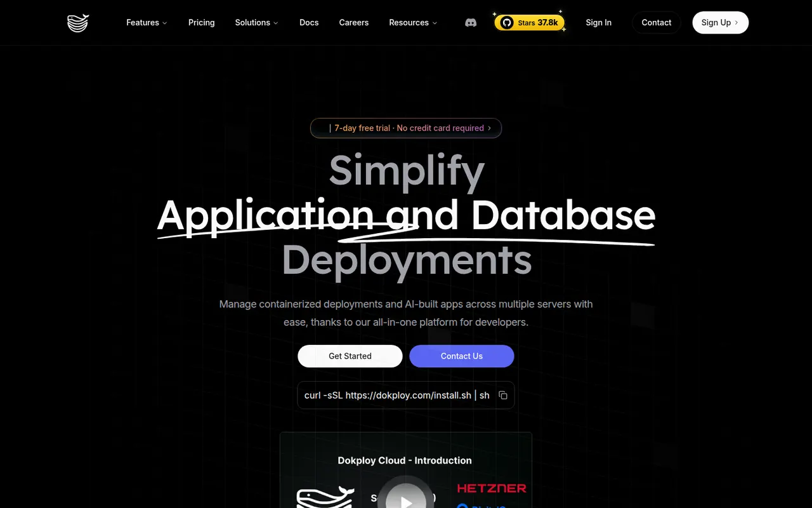This screenshot has width=812, height=508.
Task: Open the Contact button in header
Action: click(657, 23)
